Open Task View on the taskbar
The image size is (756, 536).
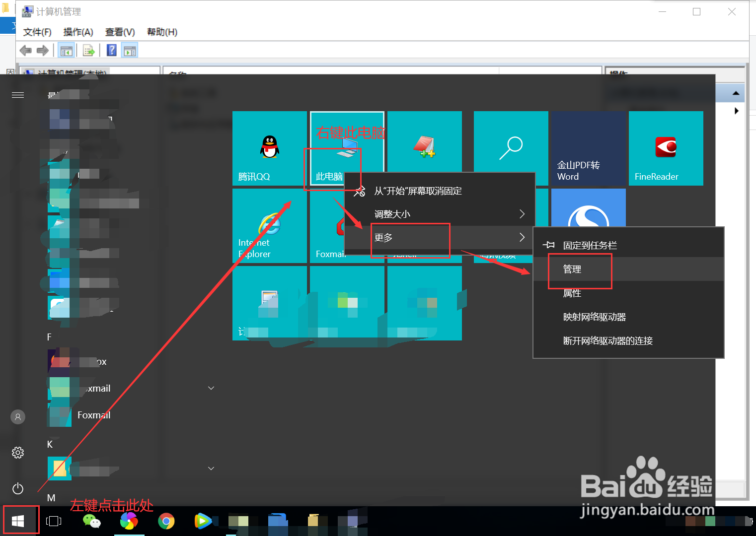pos(54,521)
